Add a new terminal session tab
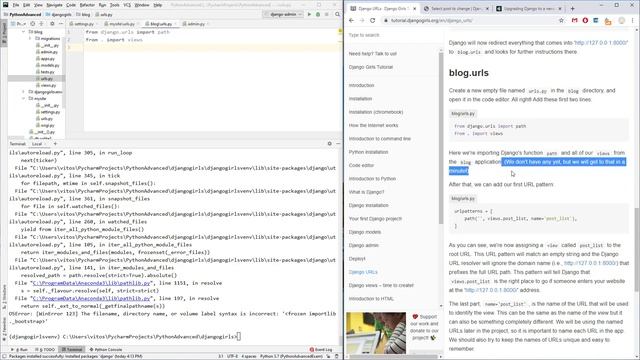 coord(55,144)
